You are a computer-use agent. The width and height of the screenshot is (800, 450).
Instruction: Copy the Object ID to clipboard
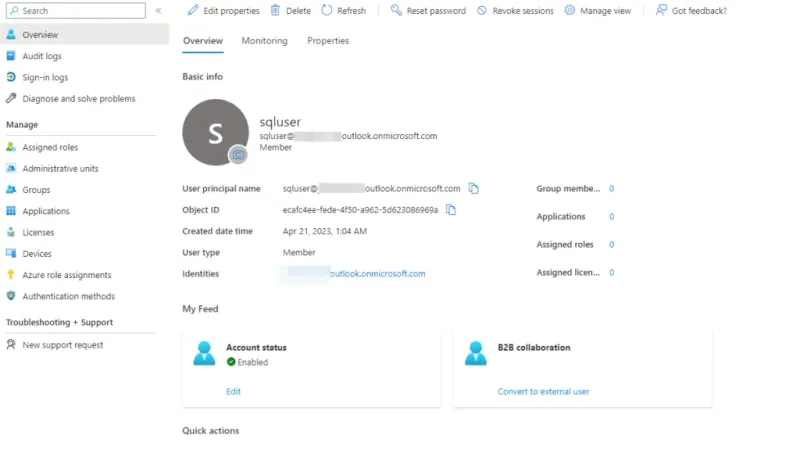451,210
